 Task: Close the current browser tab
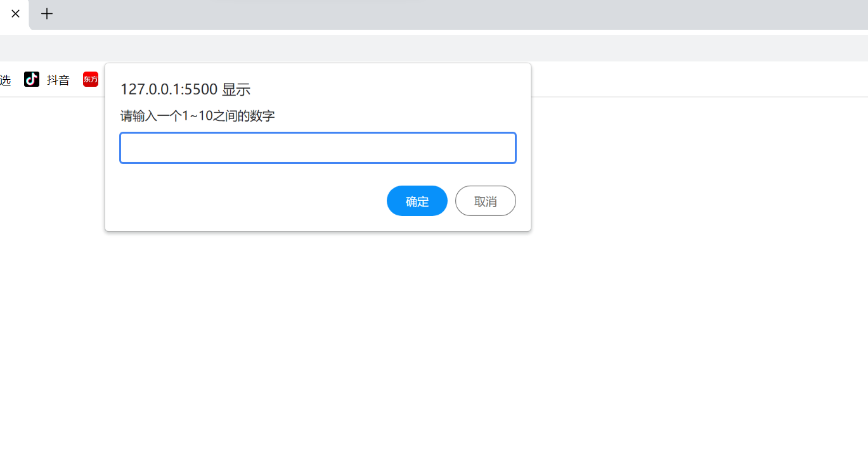(x=16, y=14)
